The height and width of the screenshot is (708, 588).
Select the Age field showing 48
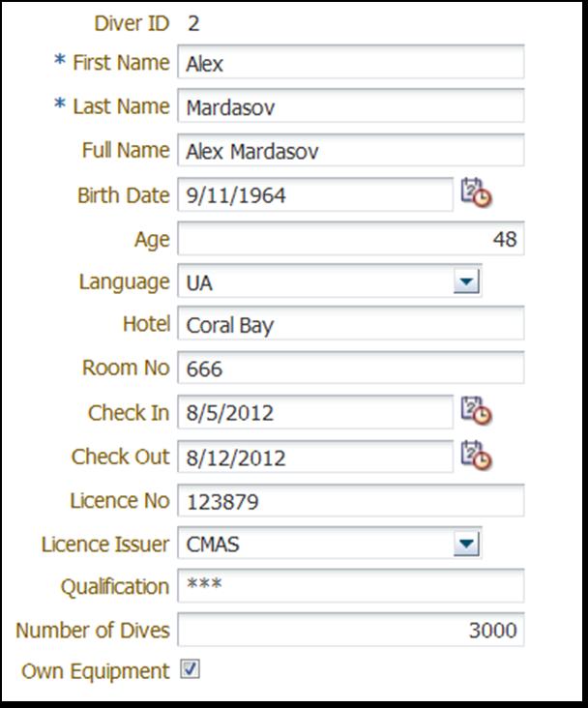tap(351, 238)
